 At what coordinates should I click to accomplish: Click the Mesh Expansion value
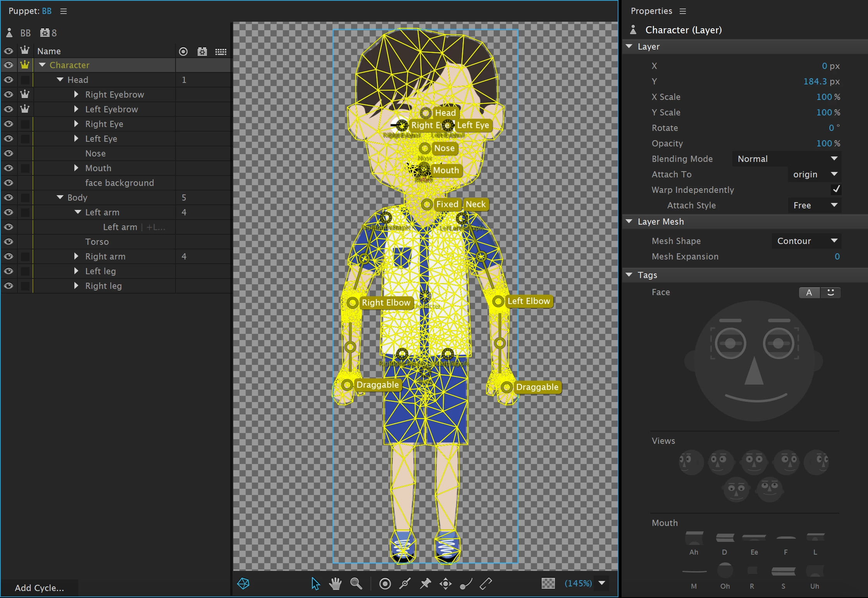pos(837,256)
